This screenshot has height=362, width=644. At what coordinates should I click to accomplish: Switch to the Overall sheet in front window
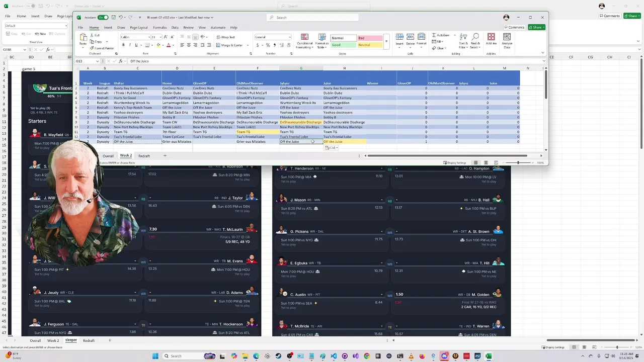(x=108, y=156)
